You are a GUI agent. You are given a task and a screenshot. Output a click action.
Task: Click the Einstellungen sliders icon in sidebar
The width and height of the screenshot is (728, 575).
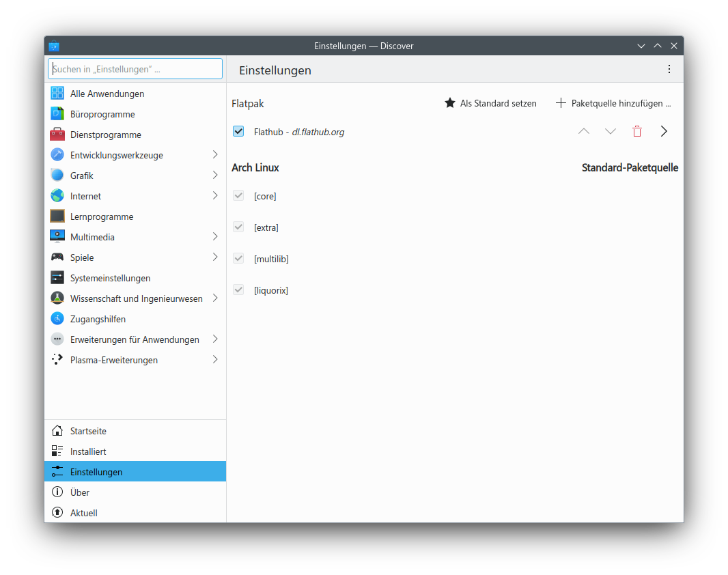(x=57, y=471)
